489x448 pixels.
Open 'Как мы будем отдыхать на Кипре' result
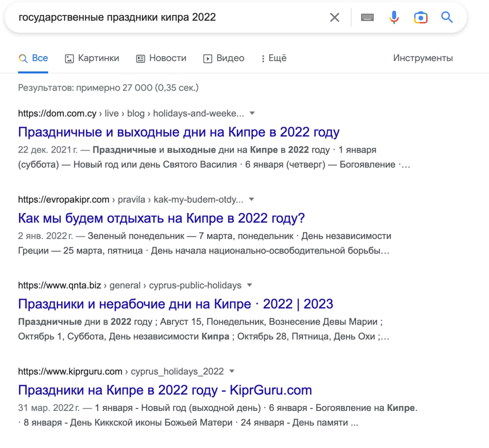point(161,218)
